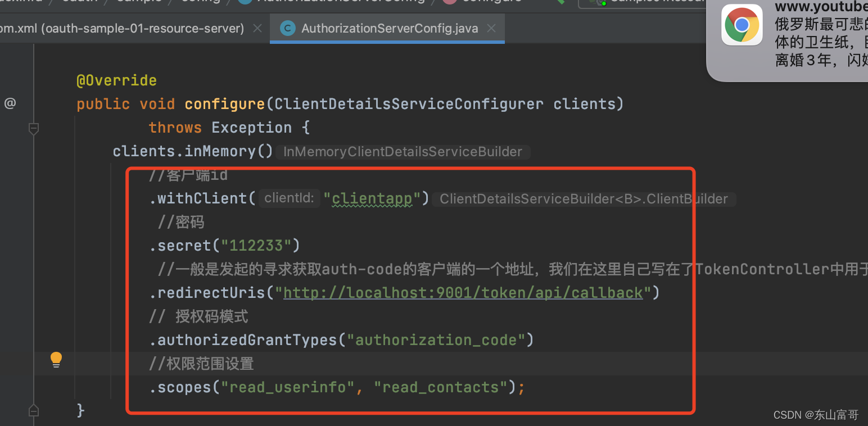Click the override gutter icon beside configure
The width and height of the screenshot is (868, 426).
click(x=10, y=103)
